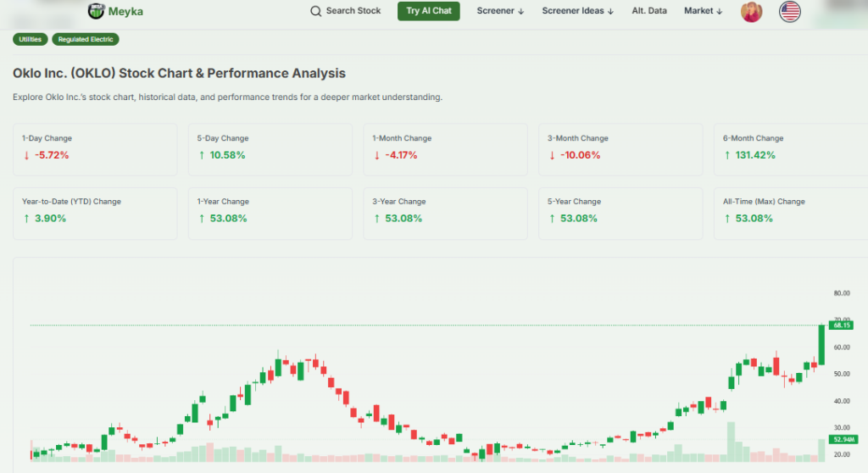
Task: Expand the Screener Ideas dropdown menu
Action: 578,11
